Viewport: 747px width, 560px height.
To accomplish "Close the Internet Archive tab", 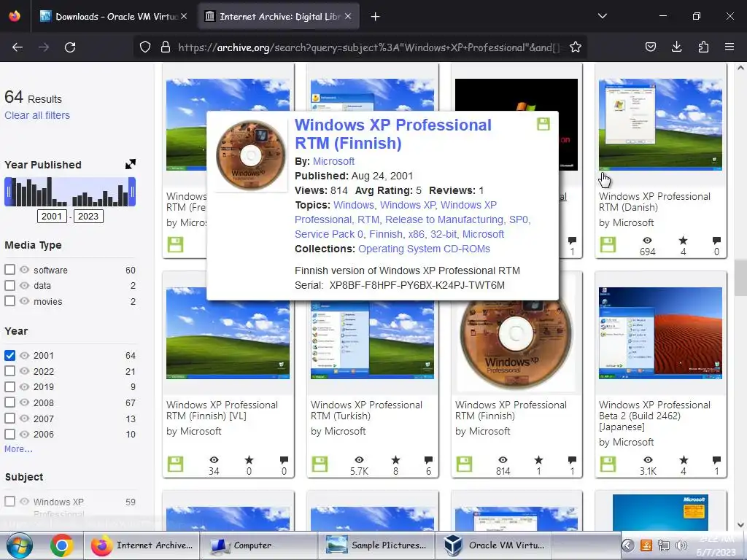I will pyautogui.click(x=348, y=16).
